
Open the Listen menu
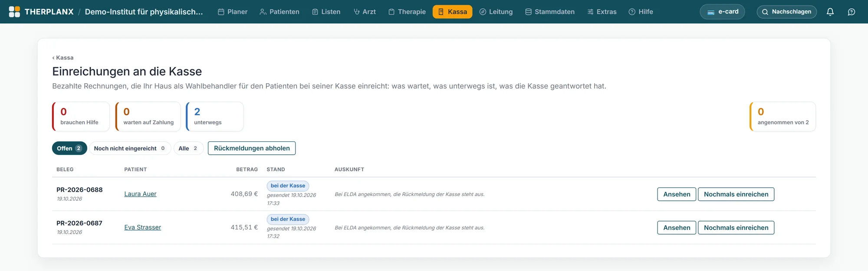coord(326,12)
